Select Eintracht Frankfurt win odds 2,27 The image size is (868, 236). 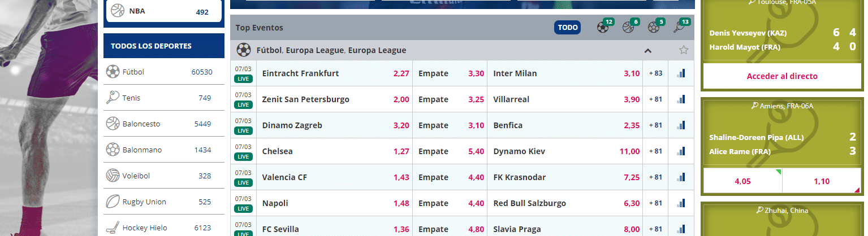point(401,73)
